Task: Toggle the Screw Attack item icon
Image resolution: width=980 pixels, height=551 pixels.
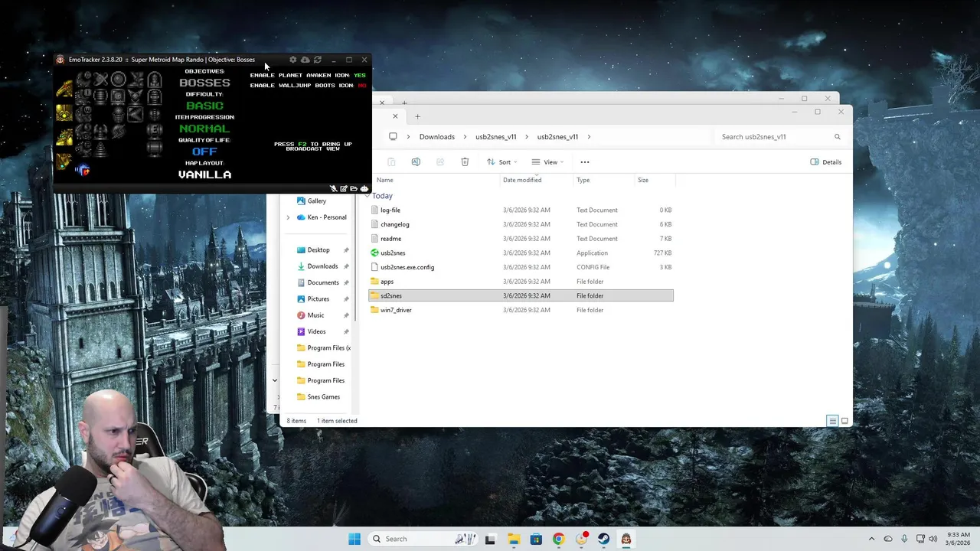Action: click(118, 131)
